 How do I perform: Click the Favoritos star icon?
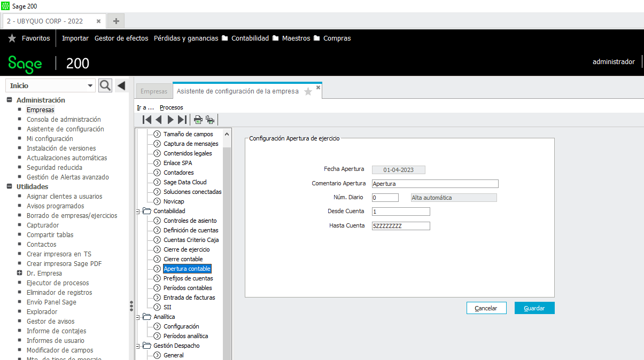(x=12, y=38)
